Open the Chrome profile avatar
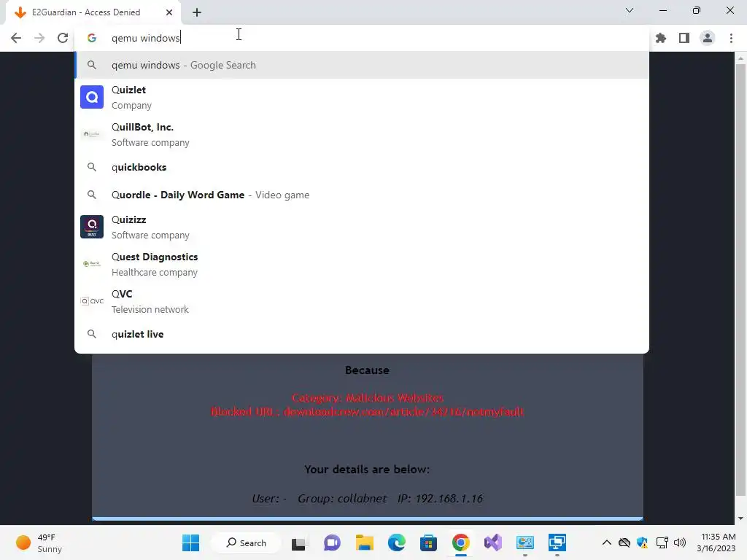Image resolution: width=747 pixels, height=560 pixels. pos(708,38)
